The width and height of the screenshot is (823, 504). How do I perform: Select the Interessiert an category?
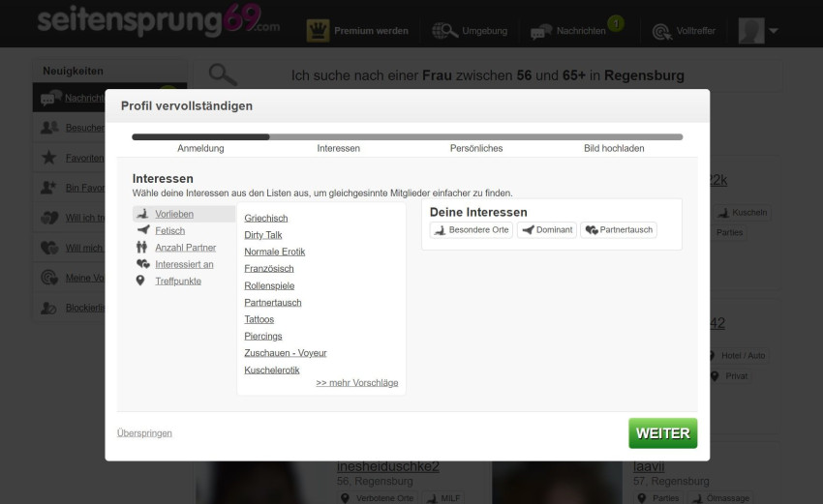[x=184, y=264]
